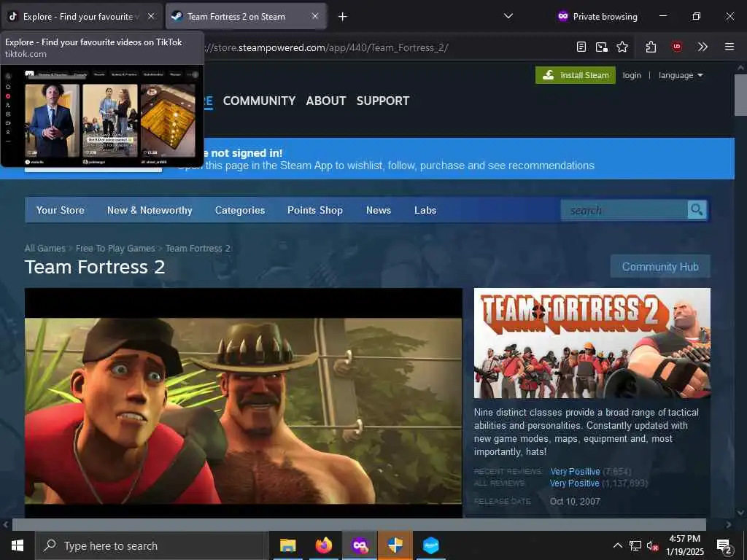747x560 pixels.
Task: Click the muted volume icon in tray
Action: point(652,546)
